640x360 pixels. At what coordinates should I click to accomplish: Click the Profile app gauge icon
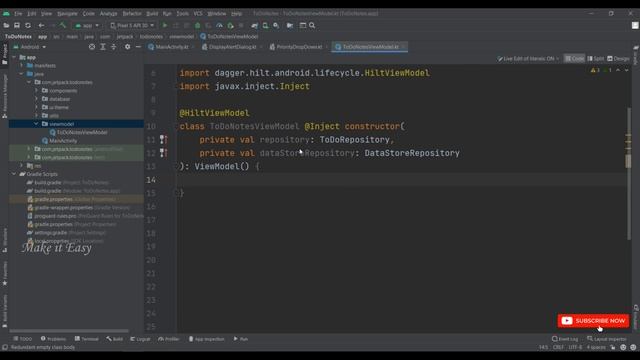point(219,25)
